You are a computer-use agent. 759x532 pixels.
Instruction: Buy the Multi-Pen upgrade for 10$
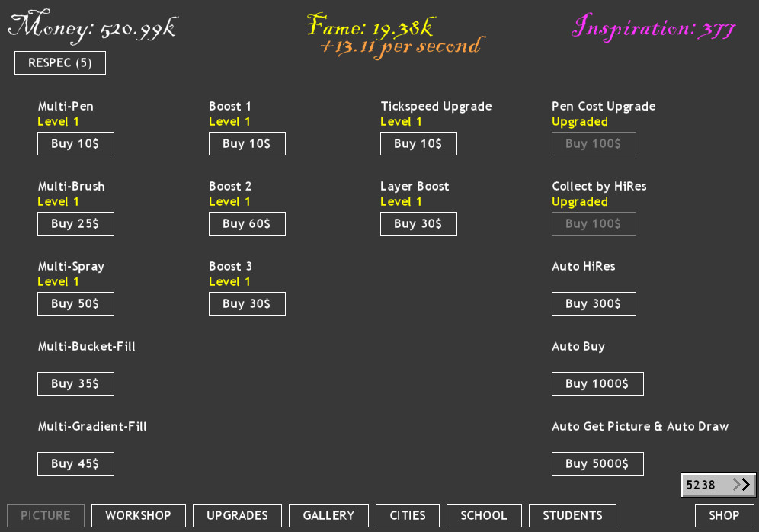tap(75, 143)
